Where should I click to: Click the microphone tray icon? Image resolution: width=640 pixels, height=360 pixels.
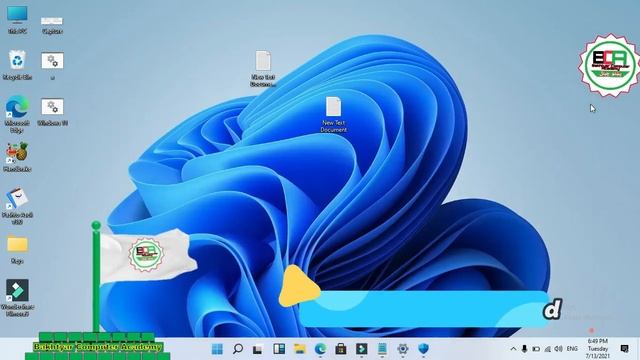(x=524, y=349)
